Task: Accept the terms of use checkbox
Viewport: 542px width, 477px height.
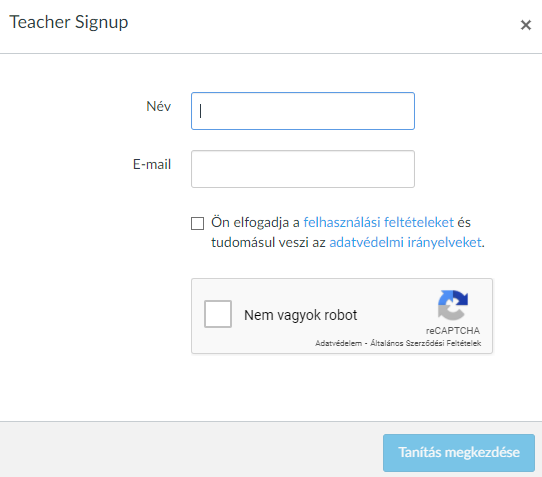Action: 197,223
